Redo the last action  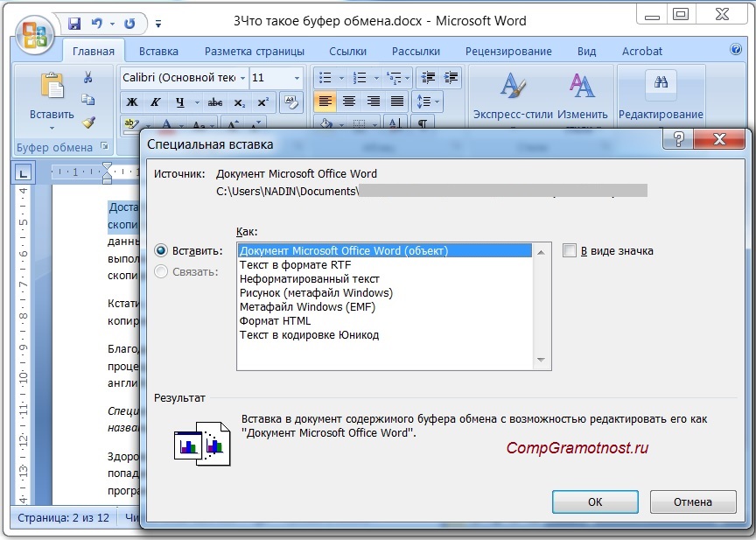point(129,23)
